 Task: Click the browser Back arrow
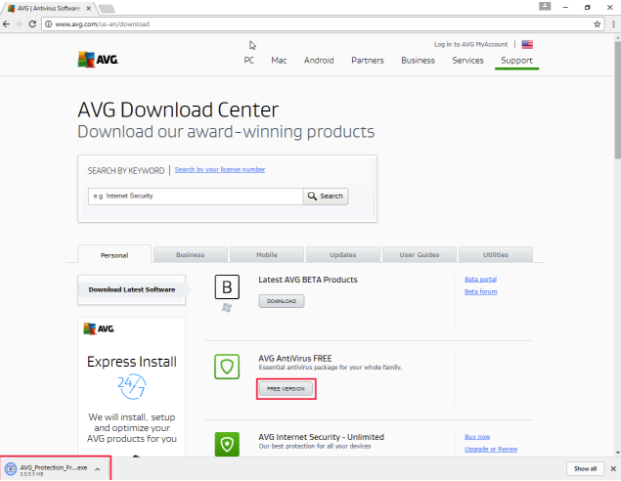pos(6,24)
